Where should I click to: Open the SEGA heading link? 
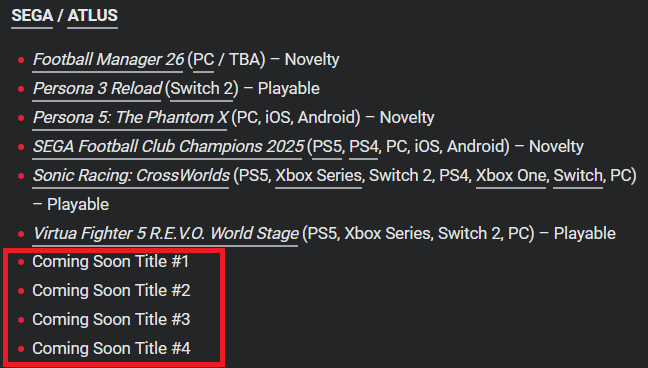pos(32,16)
